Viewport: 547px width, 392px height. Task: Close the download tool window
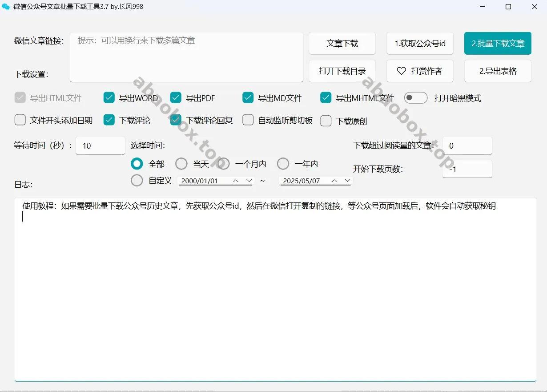tap(534, 7)
